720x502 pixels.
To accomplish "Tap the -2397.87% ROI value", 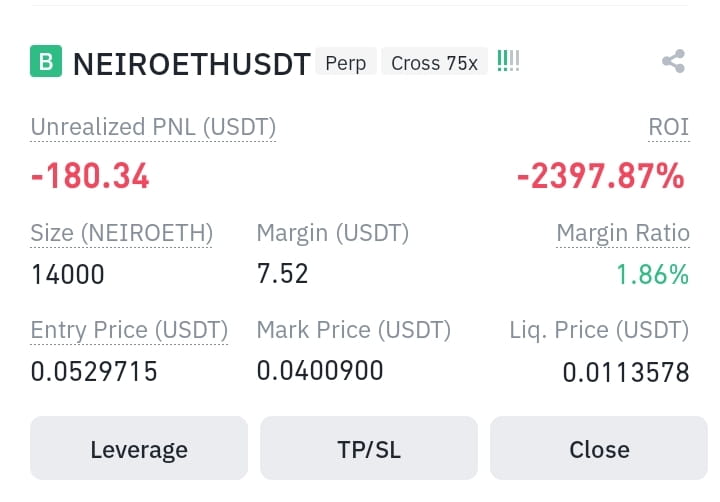I will (601, 176).
